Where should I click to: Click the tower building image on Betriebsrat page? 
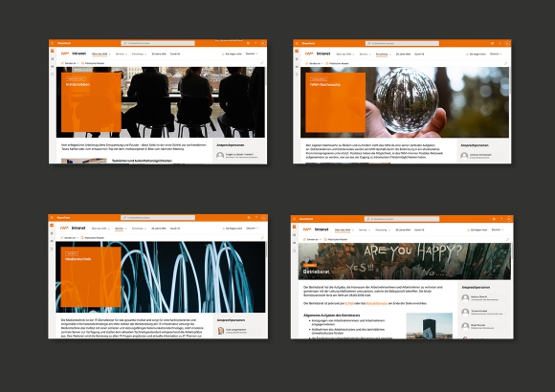[x=429, y=325]
